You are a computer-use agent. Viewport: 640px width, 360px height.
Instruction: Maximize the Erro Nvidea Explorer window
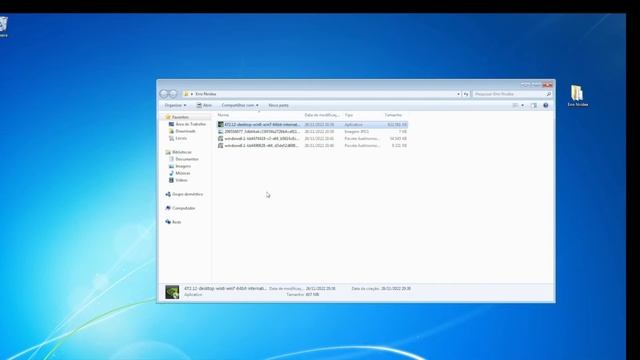[536, 84]
